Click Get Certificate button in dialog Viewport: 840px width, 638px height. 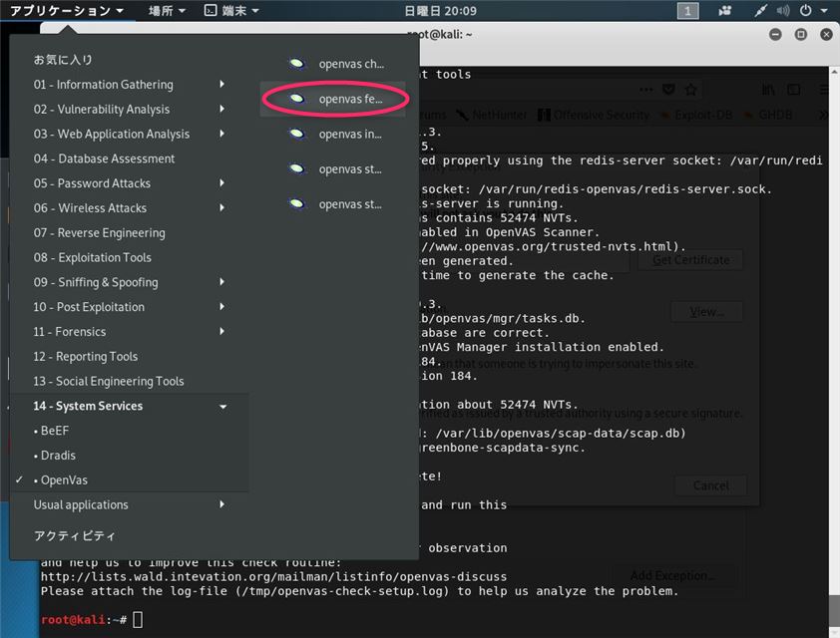(x=690, y=260)
